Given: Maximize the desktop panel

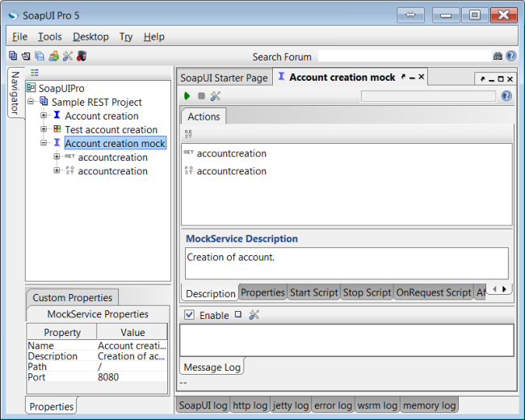Looking at the screenshot, I should coord(501,79).
